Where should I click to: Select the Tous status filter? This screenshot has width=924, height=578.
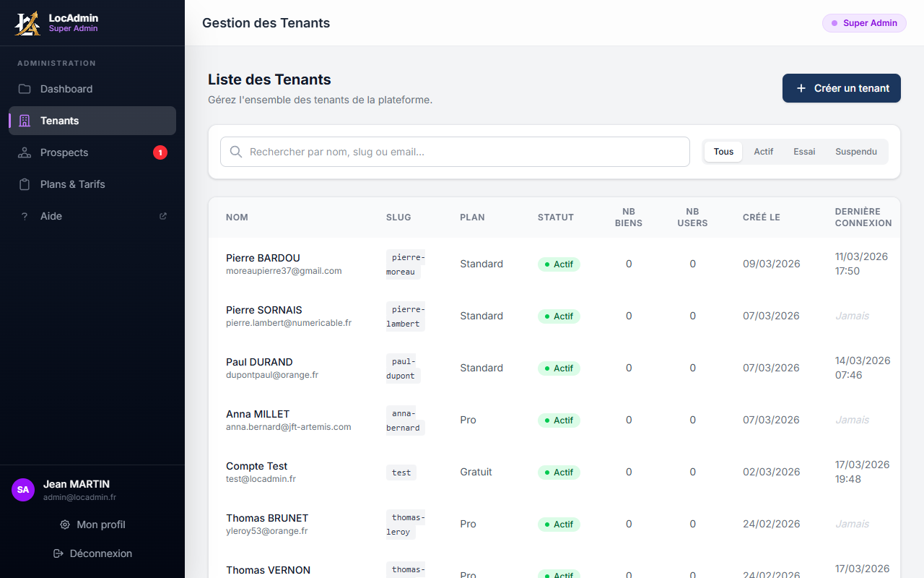(x=723, y=152)
